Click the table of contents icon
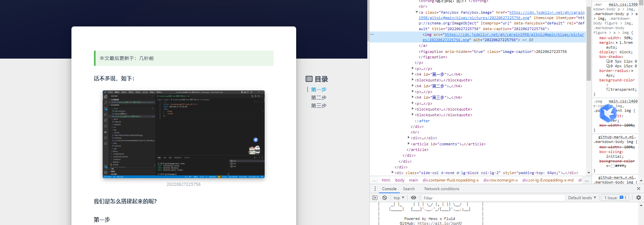 [309, 79]
